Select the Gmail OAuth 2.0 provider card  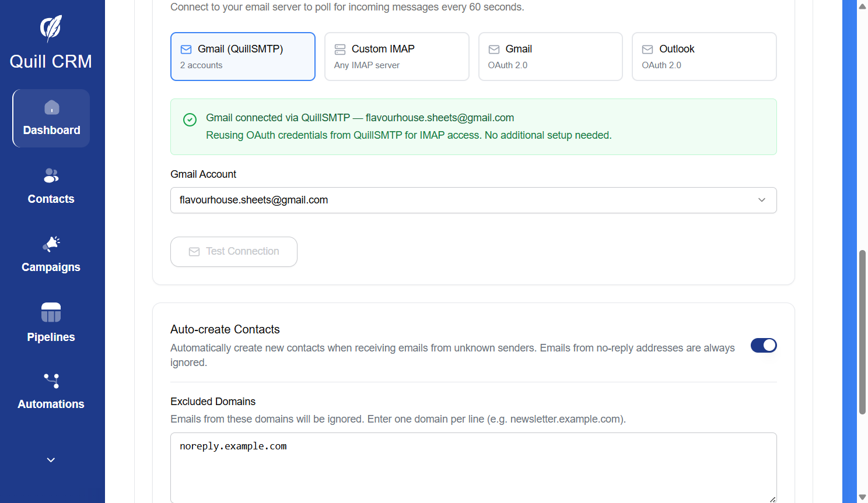click(x=550, y=56)
